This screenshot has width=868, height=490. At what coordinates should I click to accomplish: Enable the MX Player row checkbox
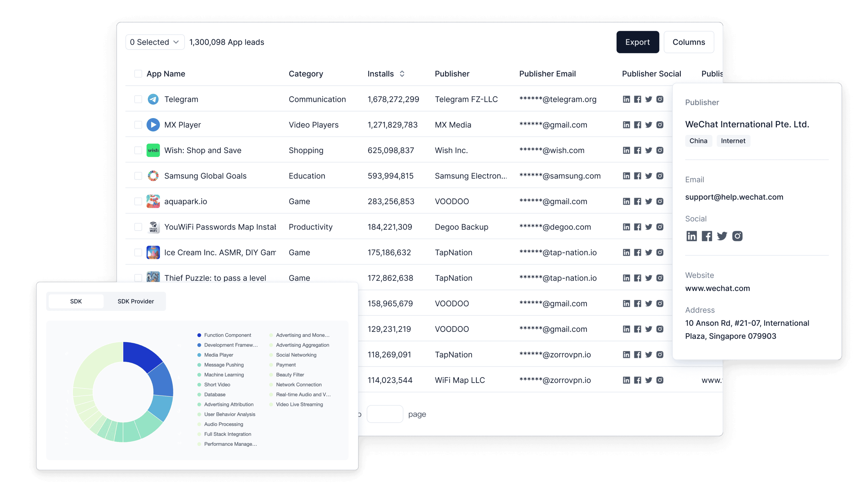coord(138,125)
